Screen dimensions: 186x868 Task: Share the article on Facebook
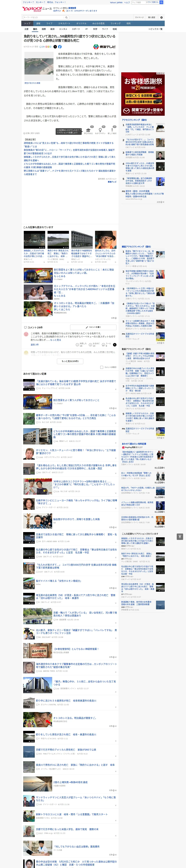tap(60, 47)
